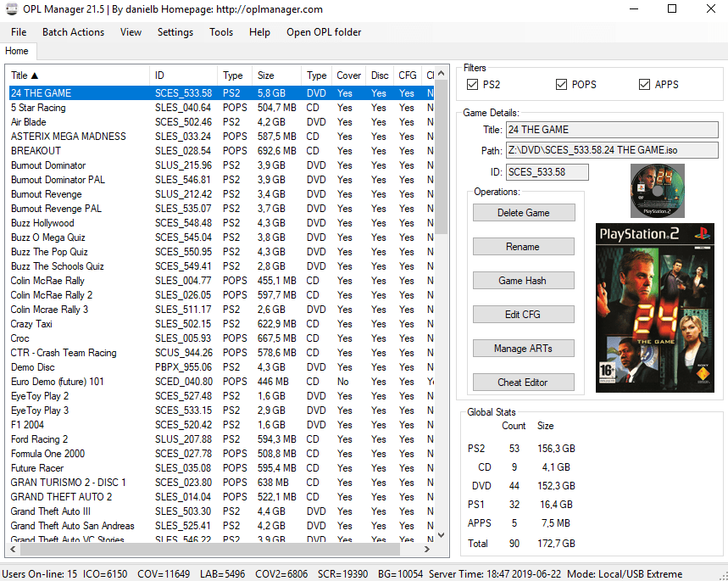
Task: Disable the PS2 filter
Action: coord(471,85)
